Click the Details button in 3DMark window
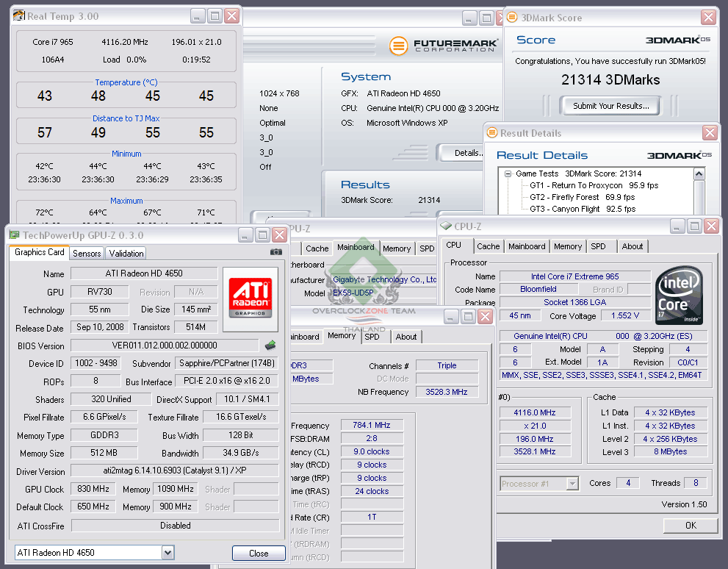This screenshot has width=728, height=569. click(462, 153)
